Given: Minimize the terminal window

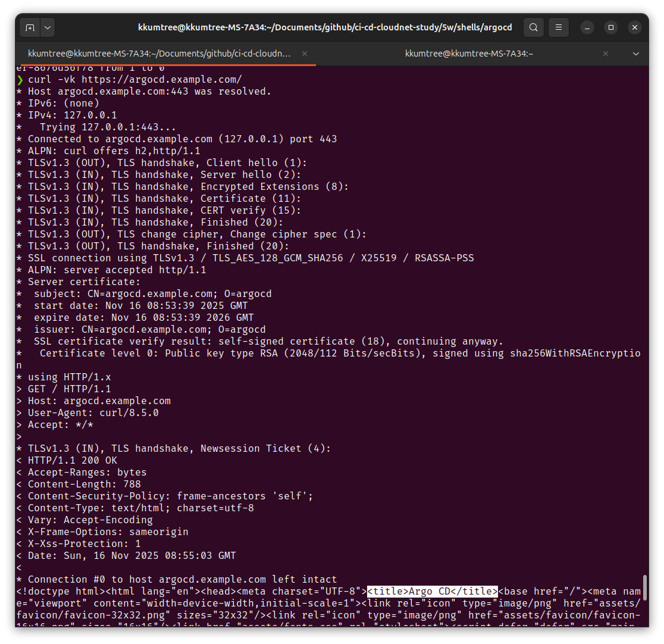Looking at the screenshot, I should coord(587,27).
